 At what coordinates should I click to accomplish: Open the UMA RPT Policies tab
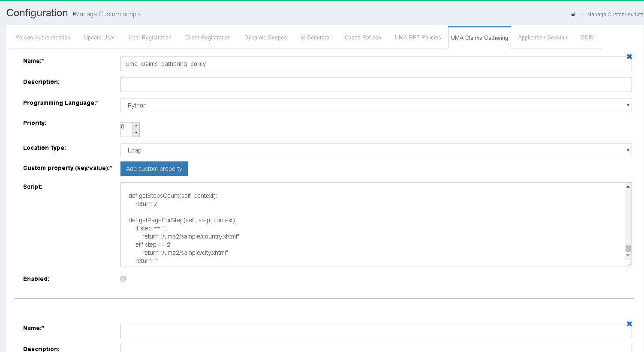(418, 38)
